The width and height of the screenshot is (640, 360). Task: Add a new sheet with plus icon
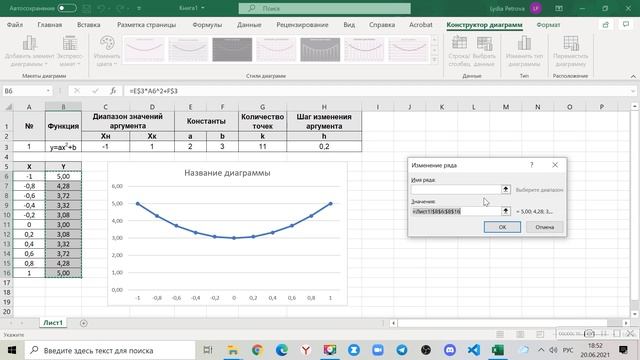coord(84,323)
